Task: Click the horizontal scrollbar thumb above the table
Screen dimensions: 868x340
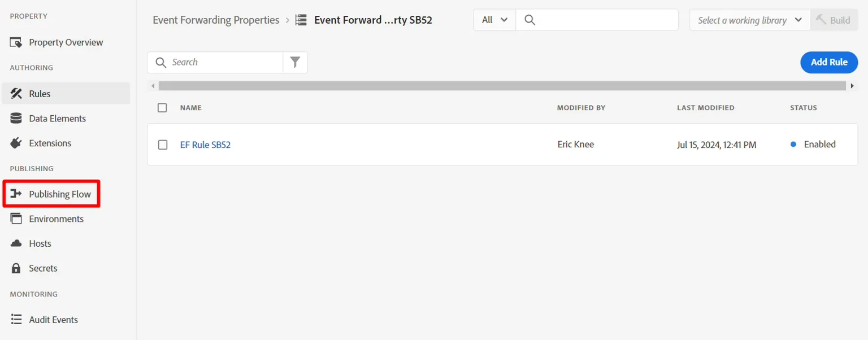Action: point(502,86)
